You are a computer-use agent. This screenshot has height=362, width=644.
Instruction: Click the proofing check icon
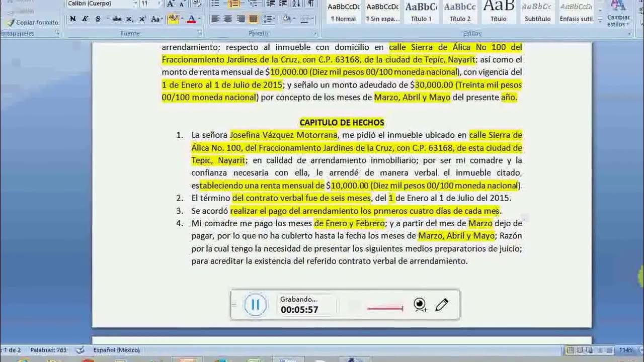click(80, 350)
